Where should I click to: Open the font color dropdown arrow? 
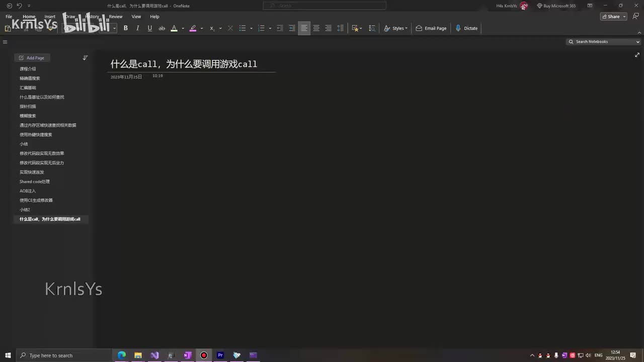tap(183, 28)
